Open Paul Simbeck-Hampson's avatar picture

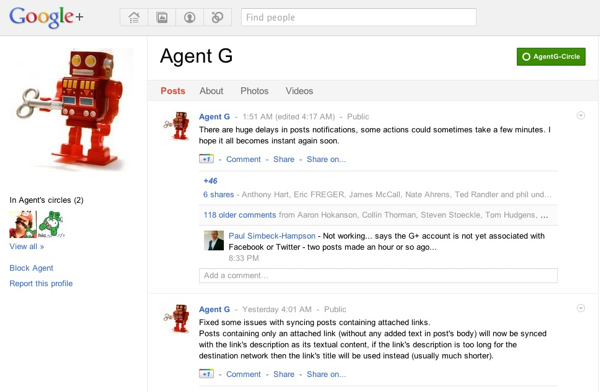214,240
